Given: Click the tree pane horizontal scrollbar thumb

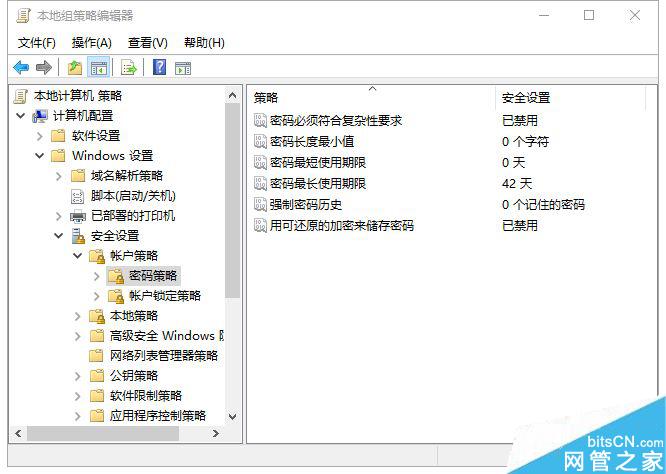Looking at the screenshot, I should [103, 434].
